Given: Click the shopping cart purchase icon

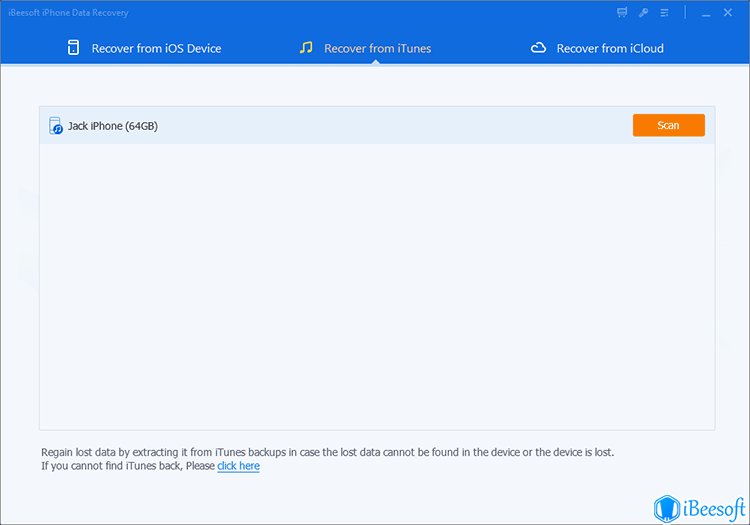Looking at the screenshot, I should [x=622, y=13].
